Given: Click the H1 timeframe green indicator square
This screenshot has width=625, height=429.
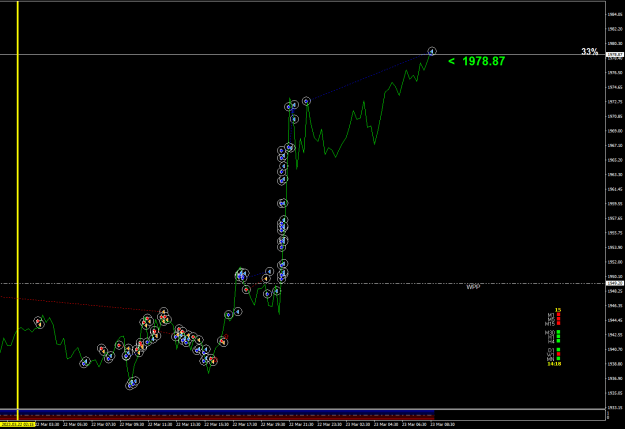Looking at the screenshot, I should (x=558, y=336).
